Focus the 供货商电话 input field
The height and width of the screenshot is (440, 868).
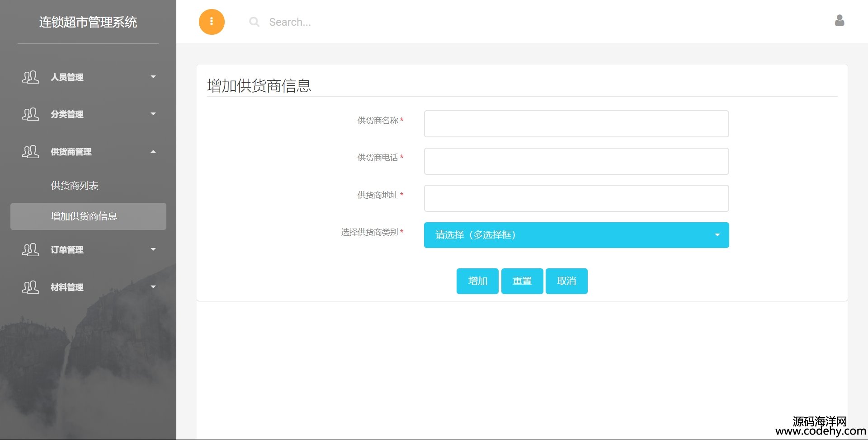576,161
